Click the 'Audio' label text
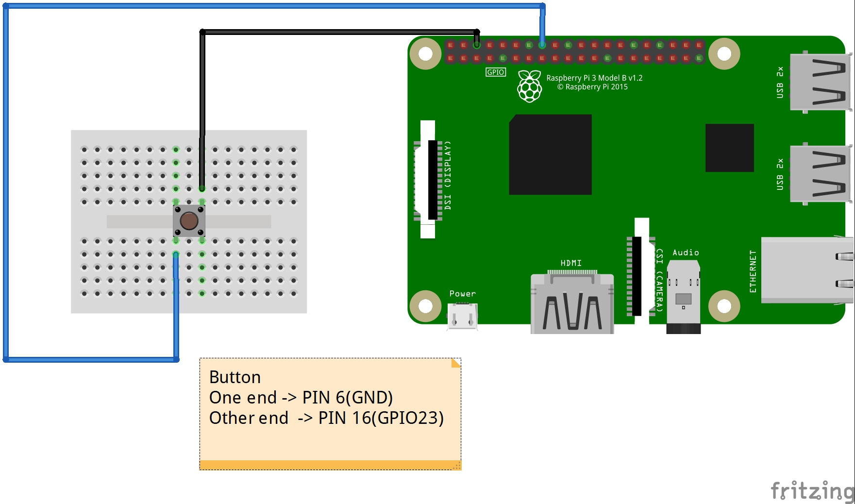The height and width of the screenshot is (504, 855). (x=686, y=252)
